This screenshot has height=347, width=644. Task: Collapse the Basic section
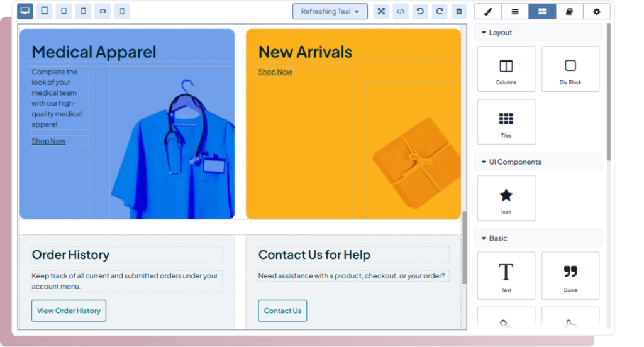click(x=484, y=238)
